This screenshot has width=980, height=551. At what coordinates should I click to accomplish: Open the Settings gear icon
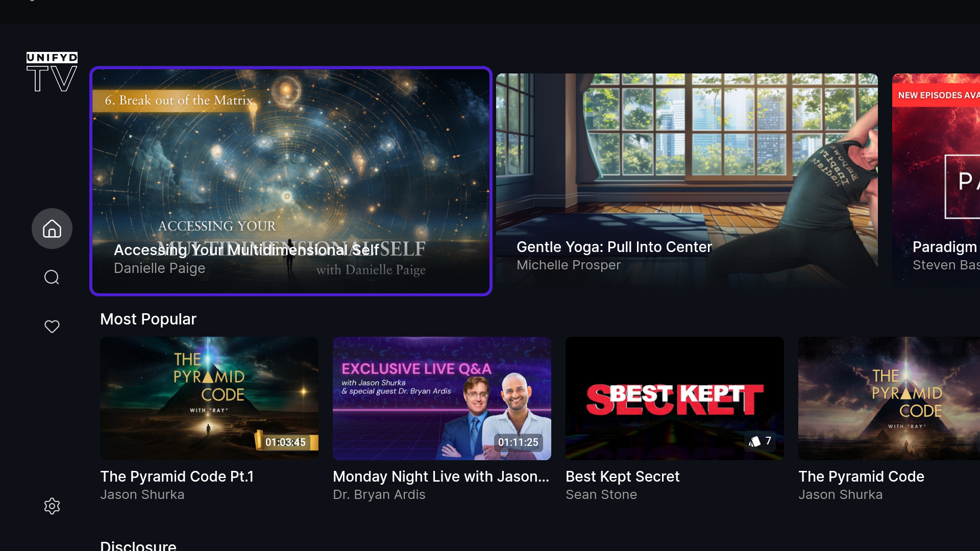point(52,506)
